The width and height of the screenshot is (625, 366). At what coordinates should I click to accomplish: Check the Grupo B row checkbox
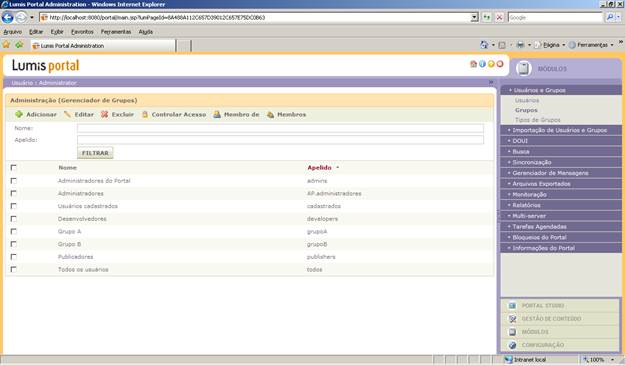tap(14, 244)
